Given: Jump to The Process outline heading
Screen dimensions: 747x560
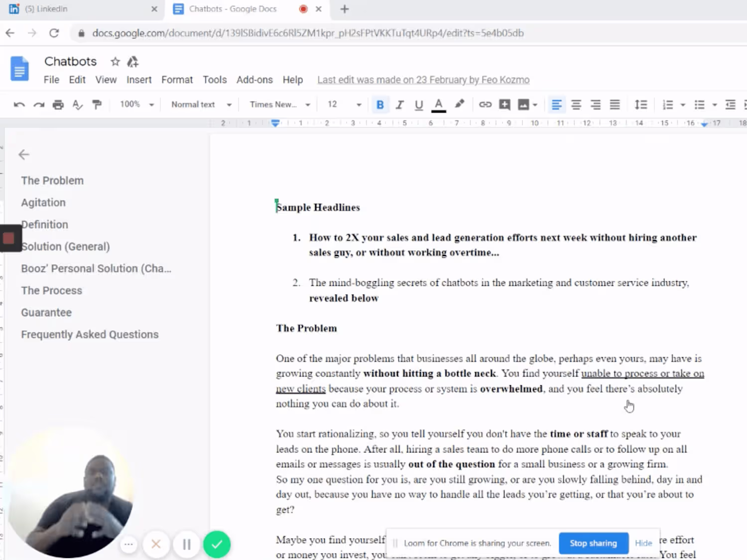Looking at the screenshot, I should point(51,291).
